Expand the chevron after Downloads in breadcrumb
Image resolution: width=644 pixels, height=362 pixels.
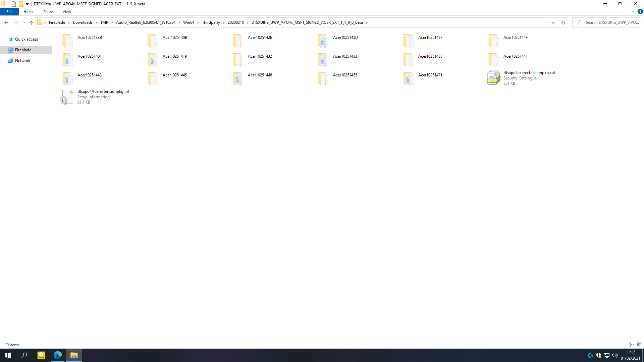pyautogui.click(x=97, y=22)
